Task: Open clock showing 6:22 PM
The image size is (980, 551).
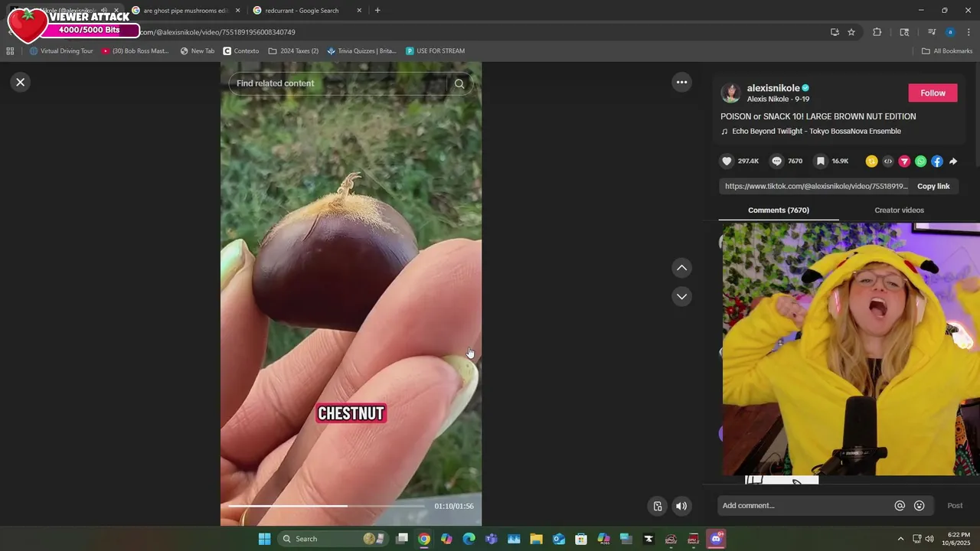Action: click(959, 539)
